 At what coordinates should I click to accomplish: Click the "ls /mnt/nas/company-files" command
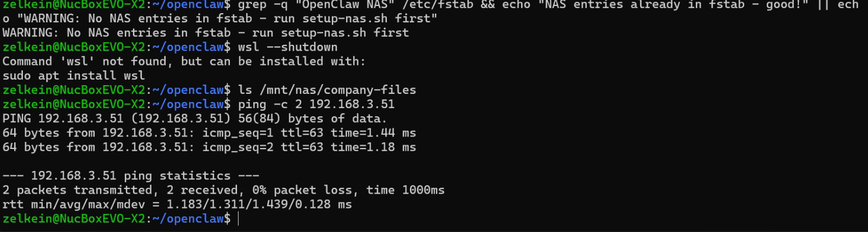pos(327,90)
